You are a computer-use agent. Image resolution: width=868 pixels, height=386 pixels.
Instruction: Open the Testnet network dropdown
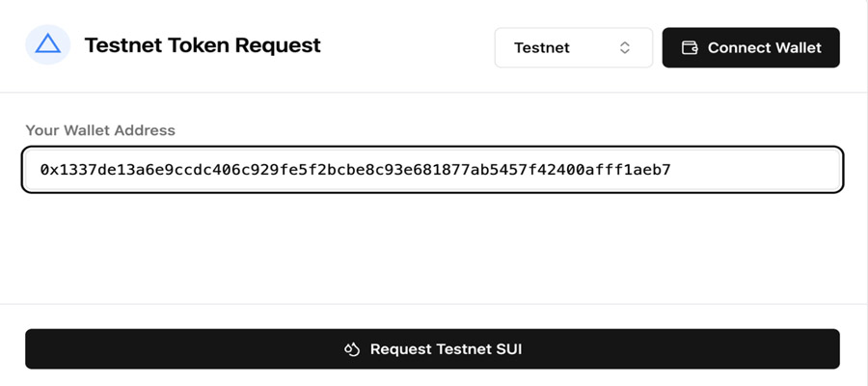point(574,47)
